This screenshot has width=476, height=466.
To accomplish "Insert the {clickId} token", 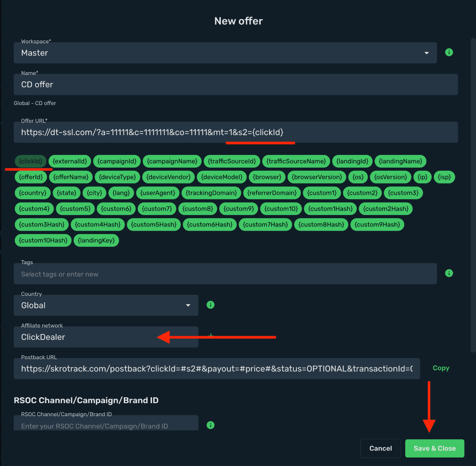I will 30,161.
